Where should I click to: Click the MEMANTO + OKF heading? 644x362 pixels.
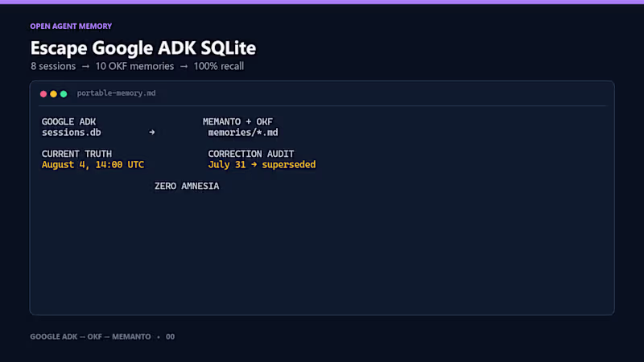click(237, 122)
